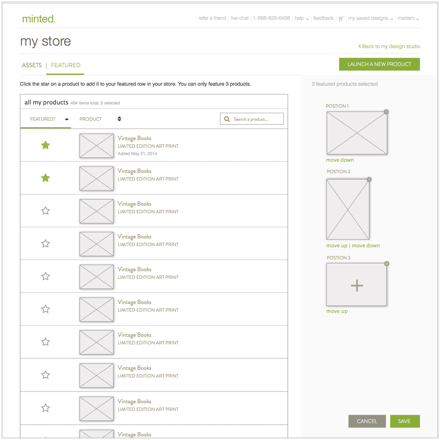
Task: Click the minted logo
Action: [x=39, y=19]
